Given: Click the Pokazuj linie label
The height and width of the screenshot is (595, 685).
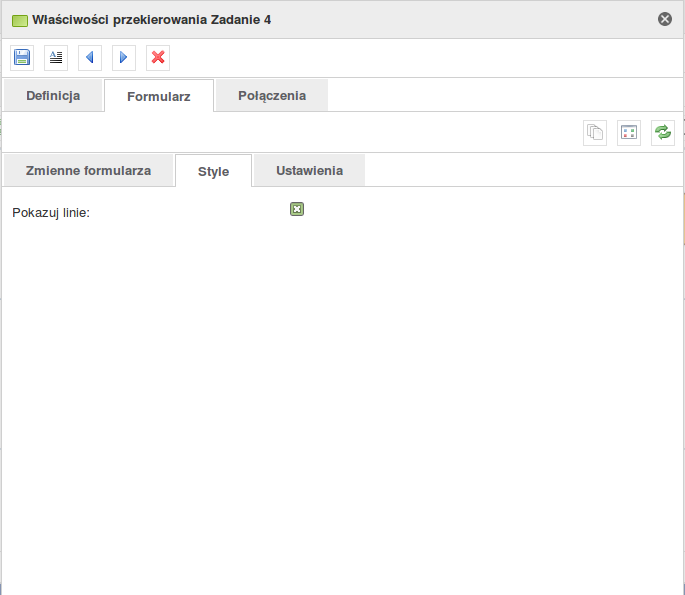Looking at the screenshot, I should [x=51, y=213].
